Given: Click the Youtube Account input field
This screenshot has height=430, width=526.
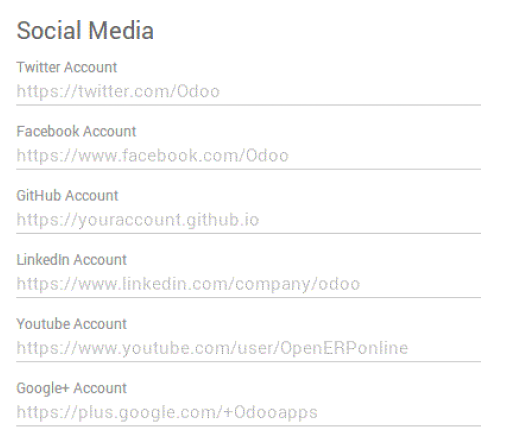Looking at the screenshot, I should click(x=249, y=349).
